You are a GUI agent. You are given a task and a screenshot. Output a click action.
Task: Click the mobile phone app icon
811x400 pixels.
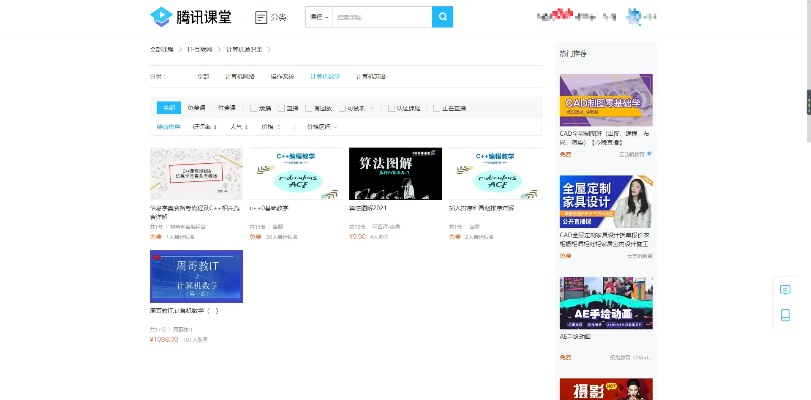pyautogui.click(x=785, y=315)
